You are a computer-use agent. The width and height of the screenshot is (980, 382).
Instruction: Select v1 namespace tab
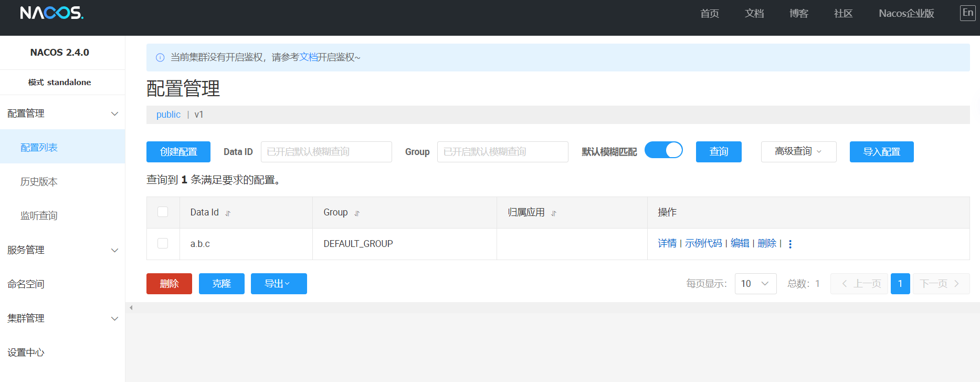coord(199,115)
